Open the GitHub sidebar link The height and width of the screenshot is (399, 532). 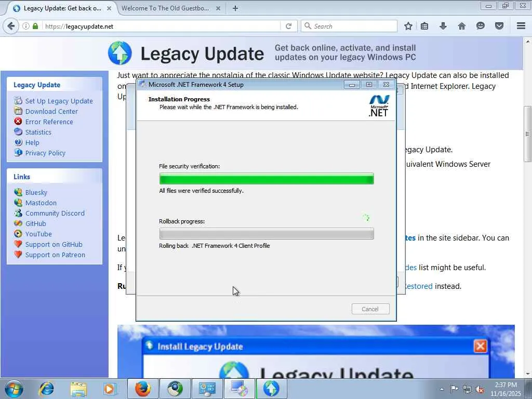[36, 223]
